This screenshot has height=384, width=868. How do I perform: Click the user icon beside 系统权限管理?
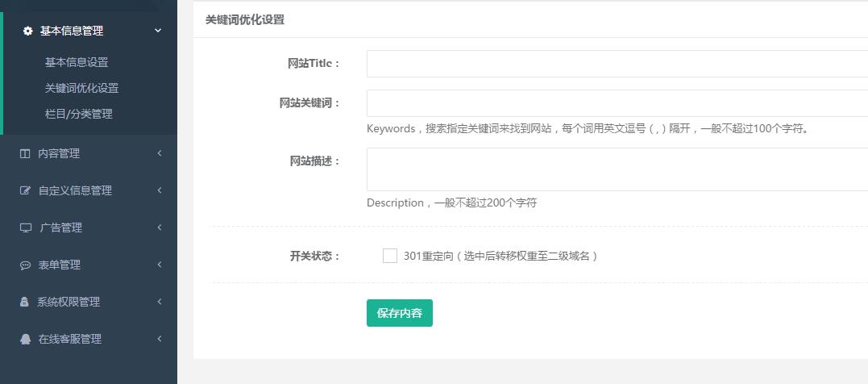pyautogui.click(x=25, y=302)
